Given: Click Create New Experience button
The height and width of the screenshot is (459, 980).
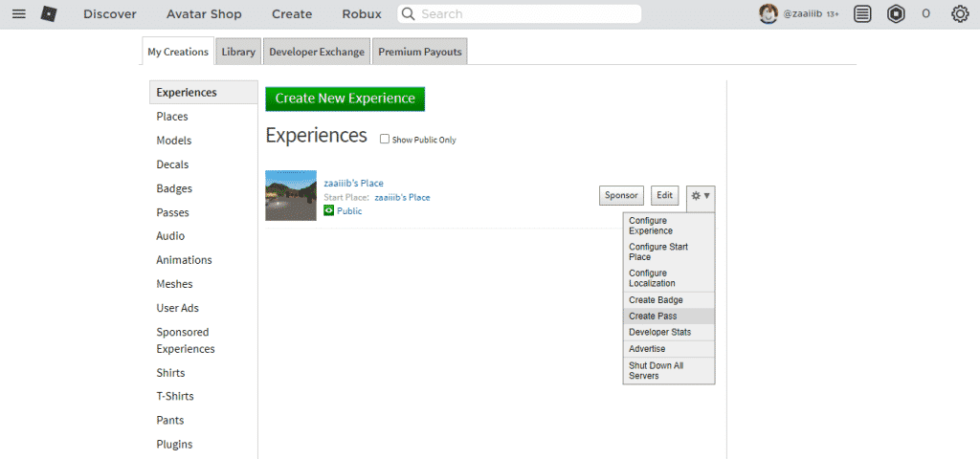Looking at the screenshot, I should pyautogui.click(x=345, y=98).
